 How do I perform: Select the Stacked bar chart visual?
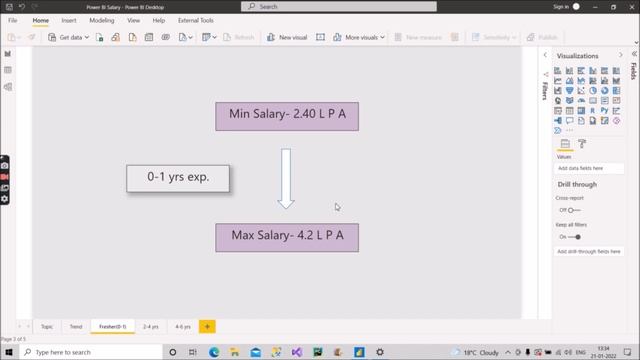(558, 71)
